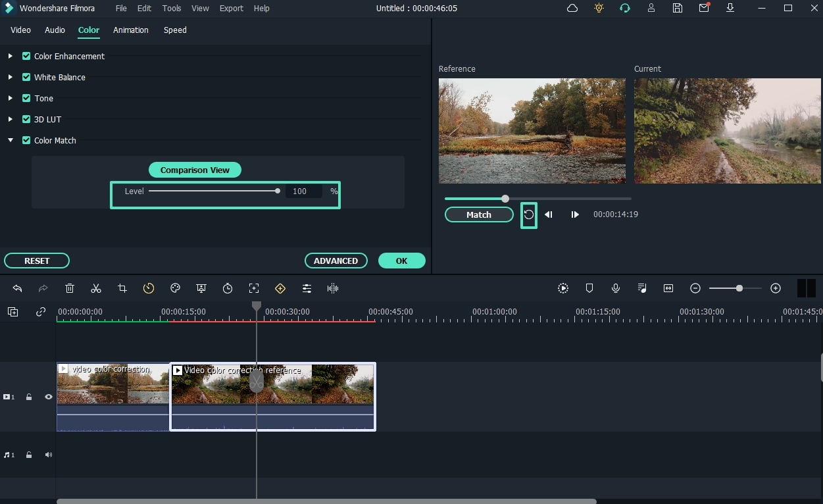Click the yellow Keyframe diamond icon
823x504 pixels.
pyautogui.click(x=280, y=288)
